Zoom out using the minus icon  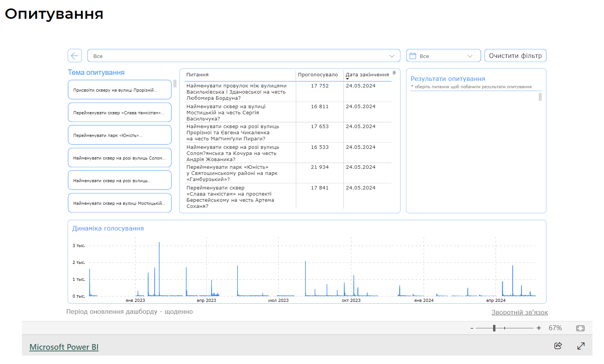tap(472, 328)
